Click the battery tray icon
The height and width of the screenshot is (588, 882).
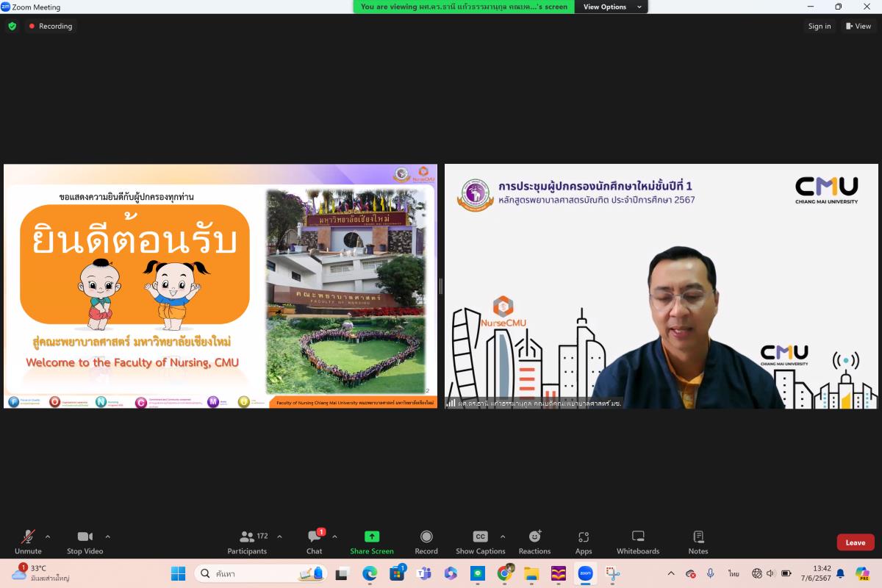pos(786,573)
